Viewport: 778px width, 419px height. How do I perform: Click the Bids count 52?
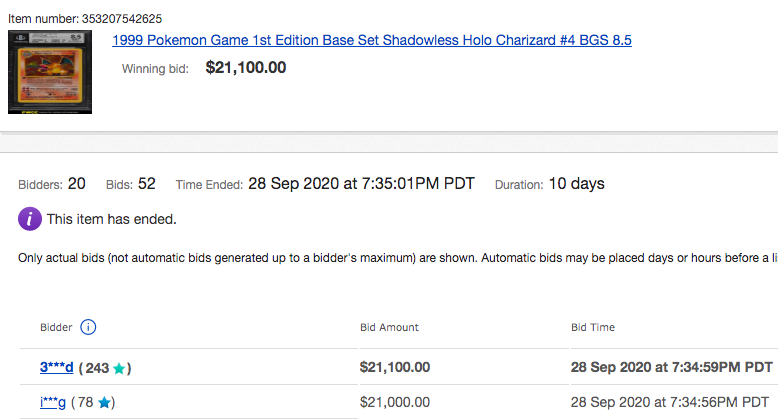pos(147,184)
